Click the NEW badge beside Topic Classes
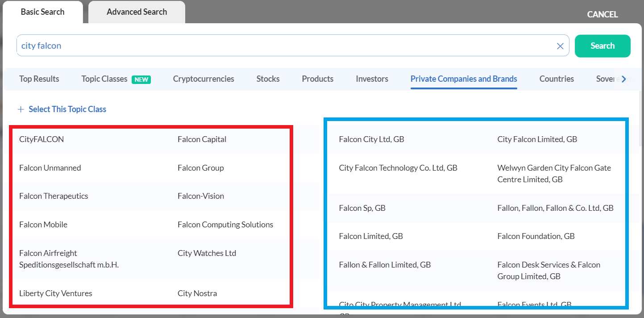The height and width of the screenshot is (318, 644). [141, 79]
